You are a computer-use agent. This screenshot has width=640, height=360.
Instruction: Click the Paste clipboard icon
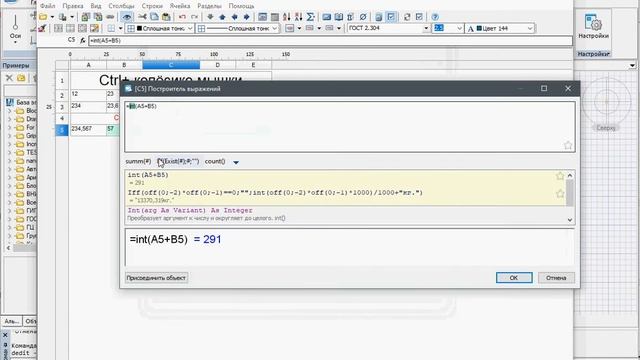166,17
